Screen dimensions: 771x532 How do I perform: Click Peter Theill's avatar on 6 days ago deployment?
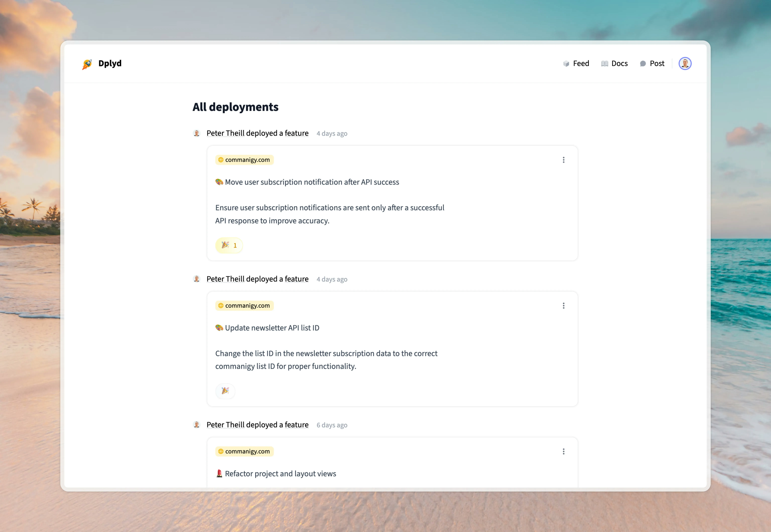(197, 425)
